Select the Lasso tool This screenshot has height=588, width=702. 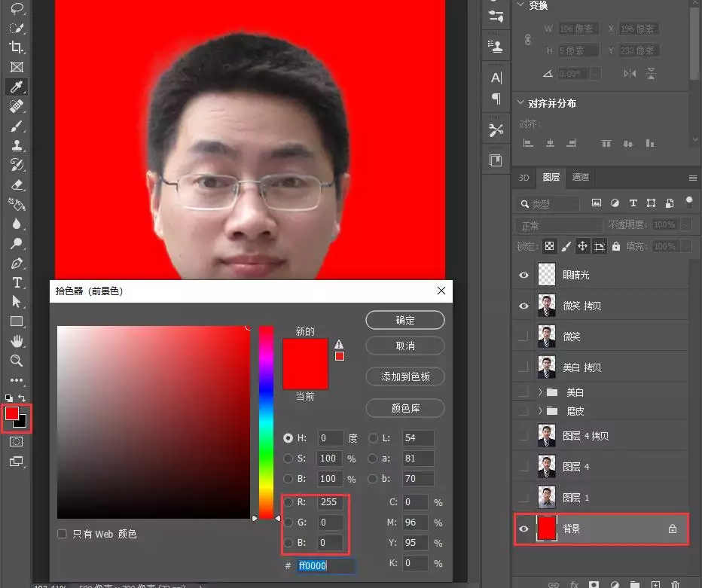(17, 8)
